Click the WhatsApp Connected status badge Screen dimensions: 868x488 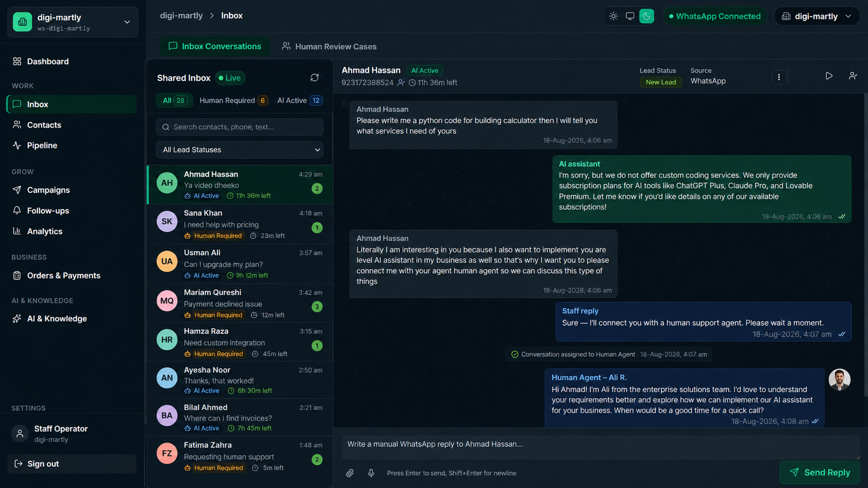715,16
